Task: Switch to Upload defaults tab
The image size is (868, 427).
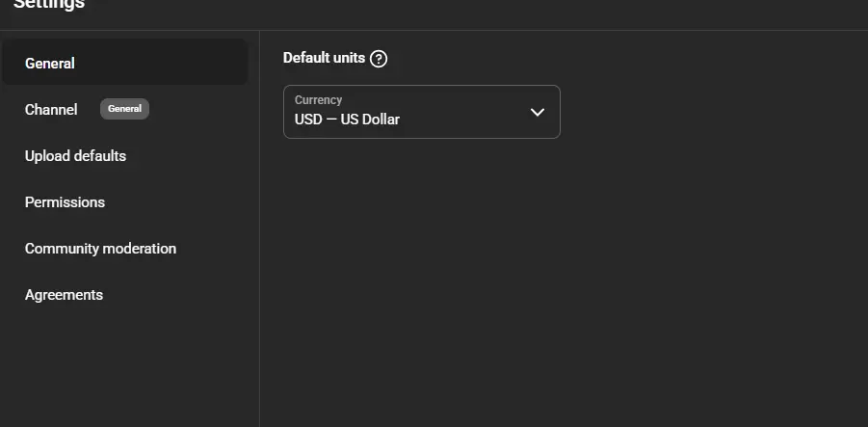Action: pyautogui.click(x=125, y=155)
